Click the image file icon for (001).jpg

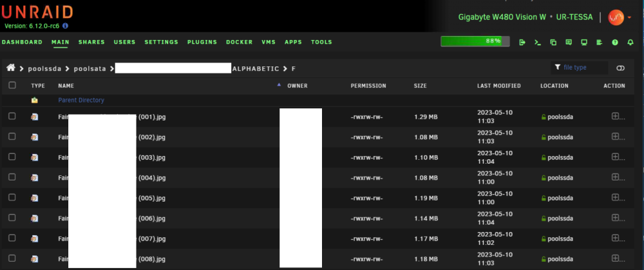tap(35, 117)
